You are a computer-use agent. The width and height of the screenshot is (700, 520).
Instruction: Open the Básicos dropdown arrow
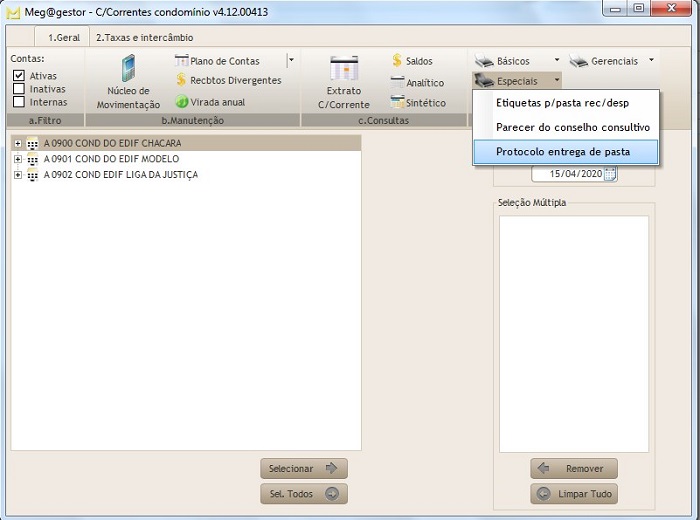[557, 60]
